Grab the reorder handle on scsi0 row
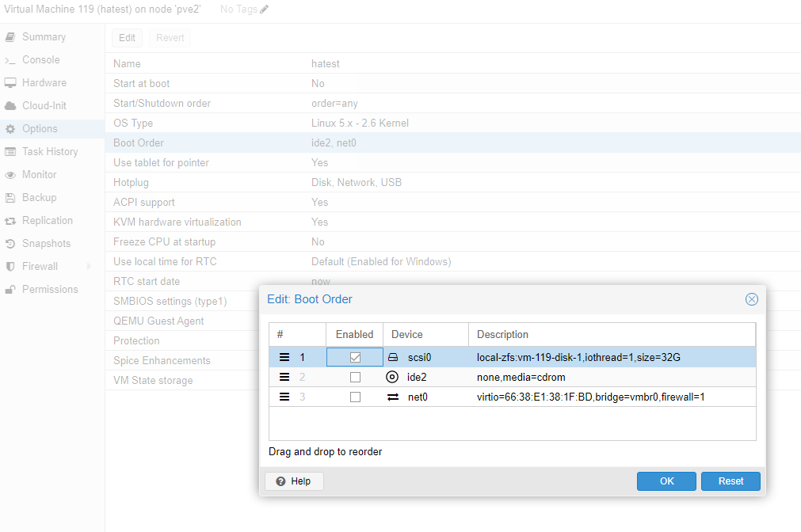801x532 pixels. (x=284, y=357)
